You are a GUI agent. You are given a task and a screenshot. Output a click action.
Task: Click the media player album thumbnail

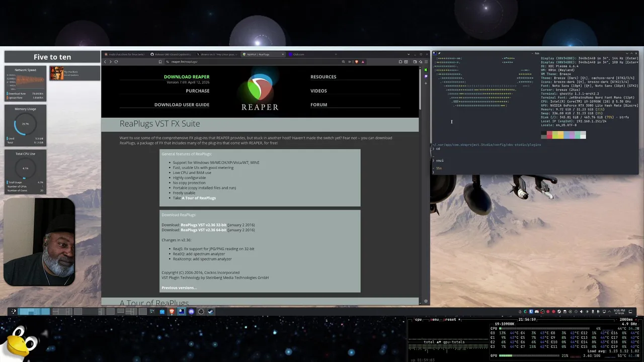pos(56,73)
